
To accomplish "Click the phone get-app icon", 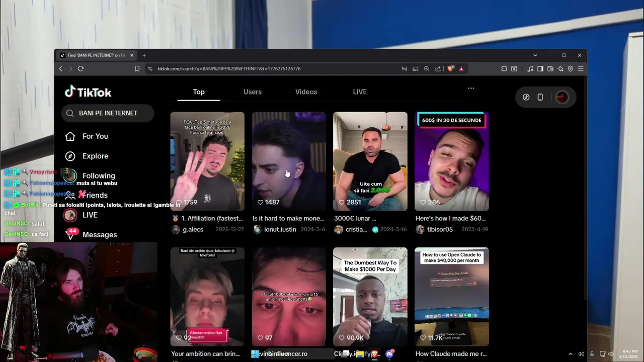I will (540, 98).
